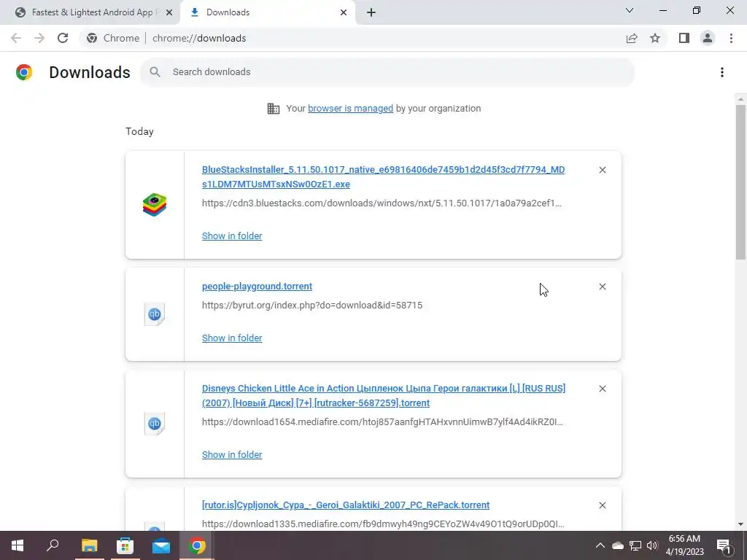Open Windows taskbar search
Screen dimensions: 747x560
point(53,545)
